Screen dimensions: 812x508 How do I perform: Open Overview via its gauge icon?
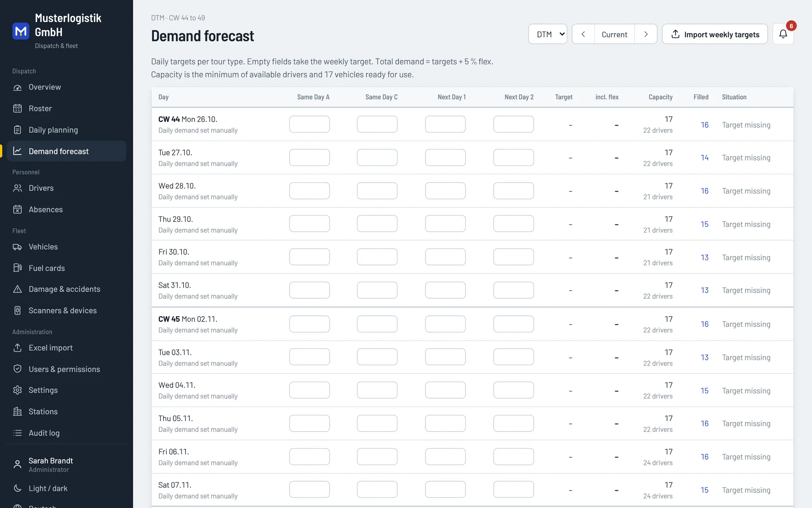pyautogui.click(x=17, y=87)
